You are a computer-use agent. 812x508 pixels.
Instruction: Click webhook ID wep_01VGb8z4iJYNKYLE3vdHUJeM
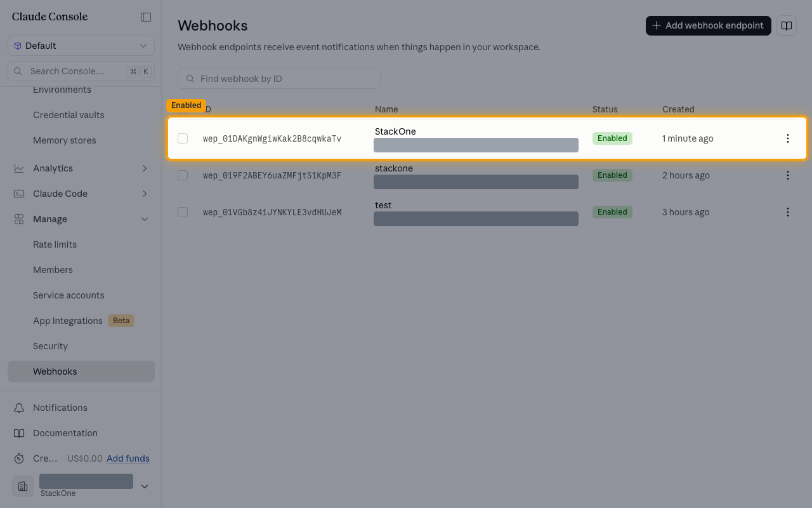click(272, 212)
